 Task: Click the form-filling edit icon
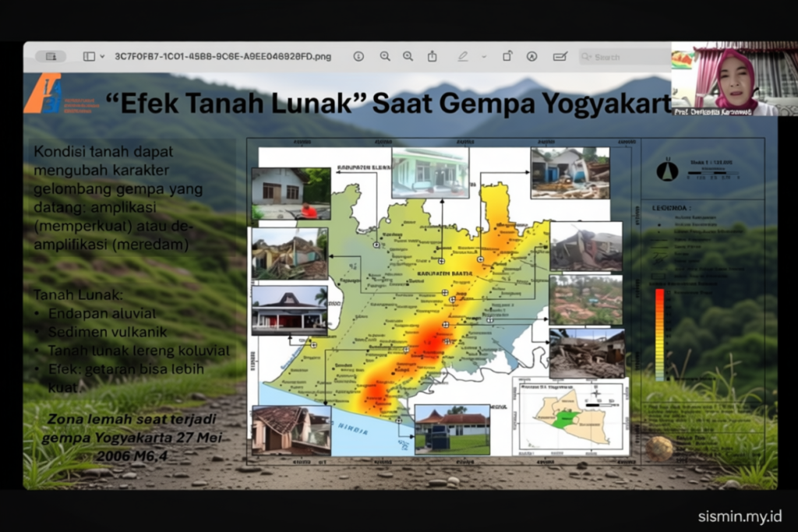[x=560, y=57]
